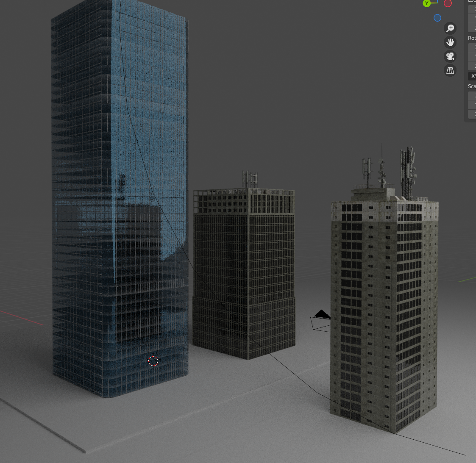The width and height of the screenshot is (476, 463).
Task: Open the XYZ rotation mode dropdown
Action: tap(472, 76)
